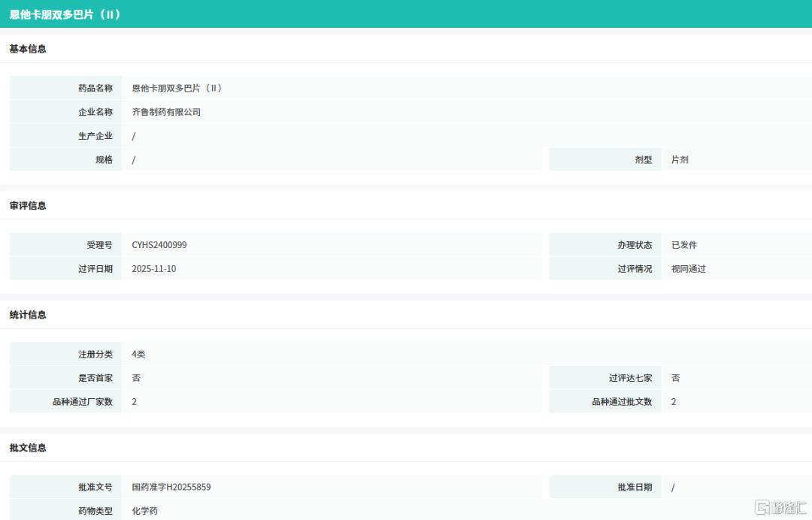Click the 品种通过厂家数 label
This screenshot has height=520, width=812.
[83, 402]
